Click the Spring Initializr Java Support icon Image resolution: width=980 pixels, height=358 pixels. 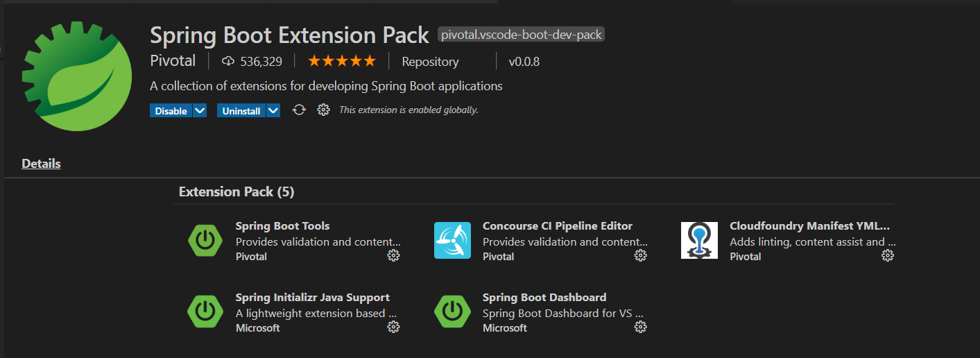205,312
